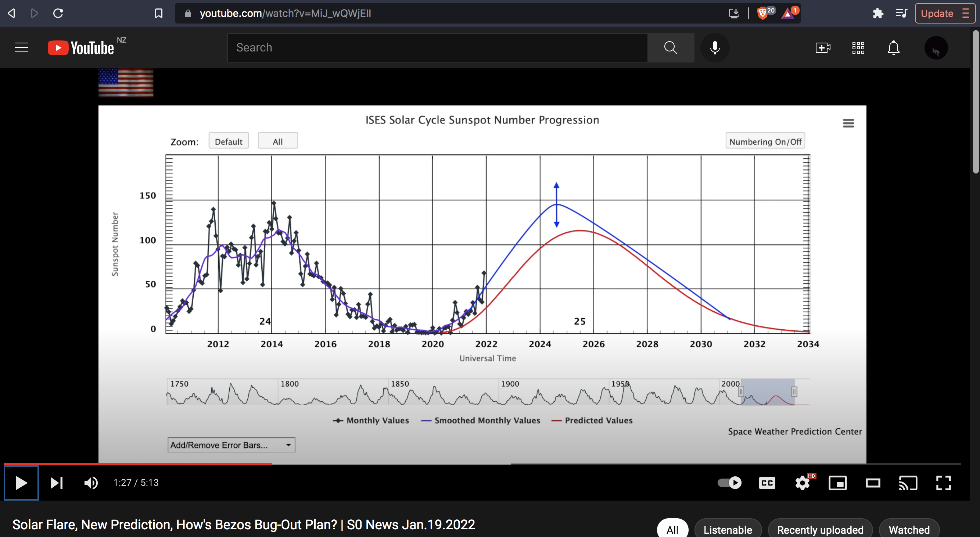Skip to the next video
Viewport: 980px width, 537px height.
click(56, 483)
